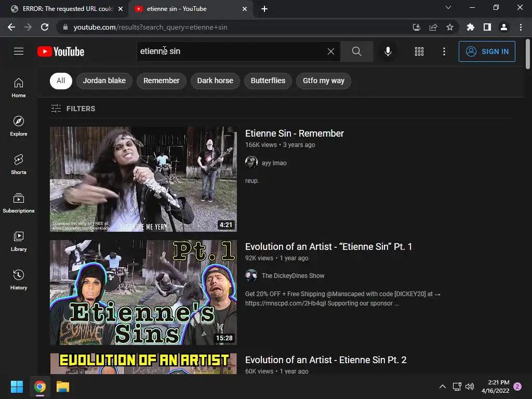Open the YouTube hamburger guide menu

tap(19, 51)
